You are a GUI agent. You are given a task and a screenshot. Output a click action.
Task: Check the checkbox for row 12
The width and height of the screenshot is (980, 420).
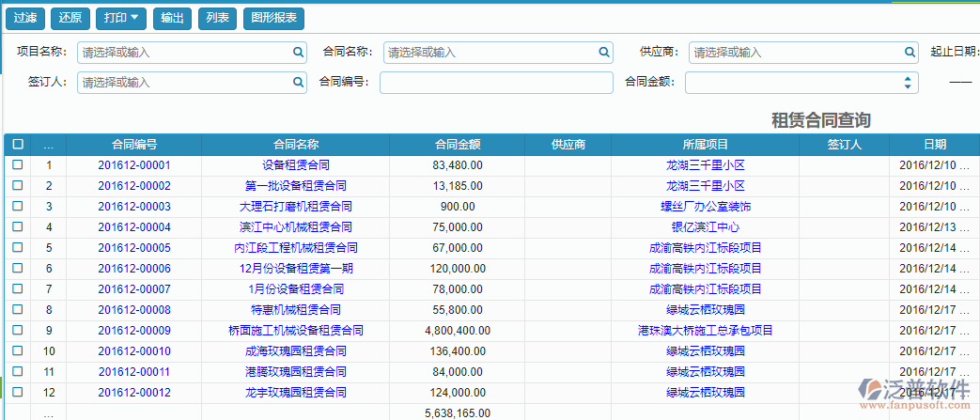coord(18,392)
